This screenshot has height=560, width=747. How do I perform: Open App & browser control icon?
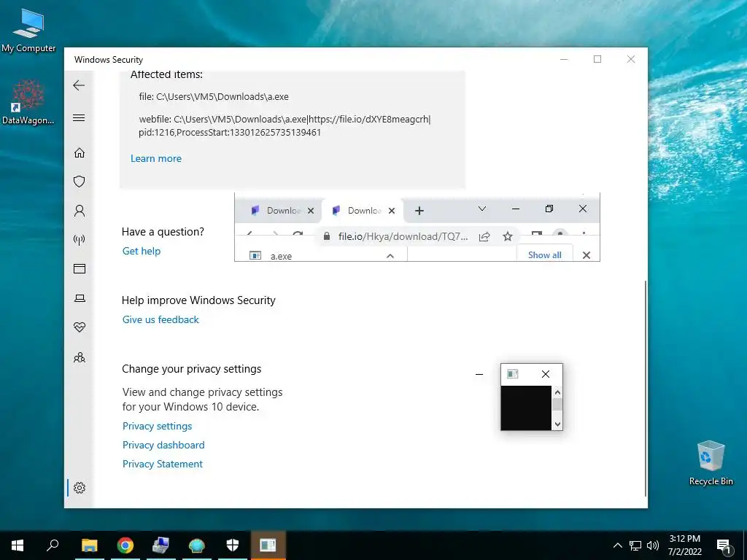point(79,269)
